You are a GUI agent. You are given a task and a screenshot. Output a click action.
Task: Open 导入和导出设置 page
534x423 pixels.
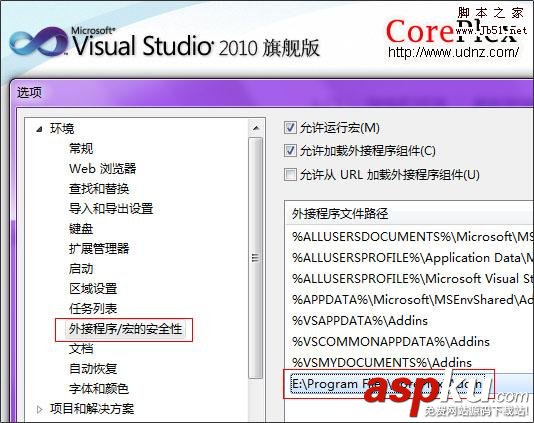click(x=111, y=208)
